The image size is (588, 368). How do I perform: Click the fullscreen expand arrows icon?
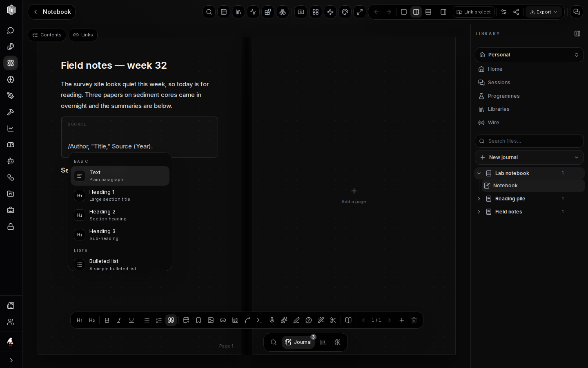click(360, 12)
